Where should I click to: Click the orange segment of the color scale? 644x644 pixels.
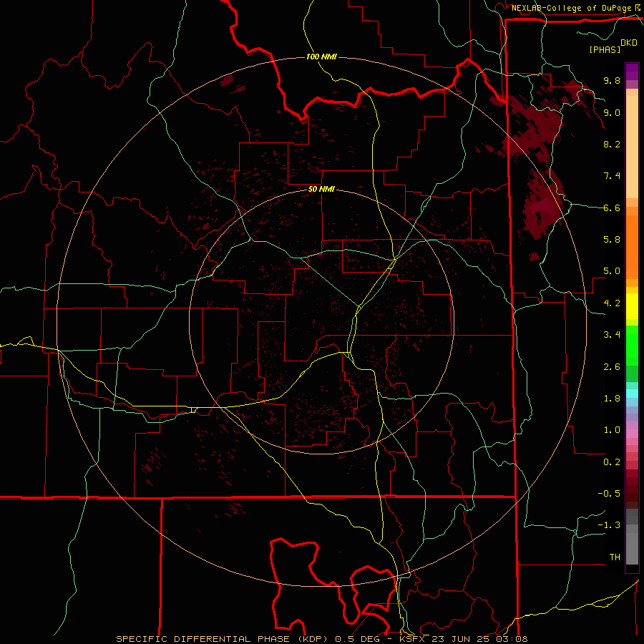(x=632, y=246)
